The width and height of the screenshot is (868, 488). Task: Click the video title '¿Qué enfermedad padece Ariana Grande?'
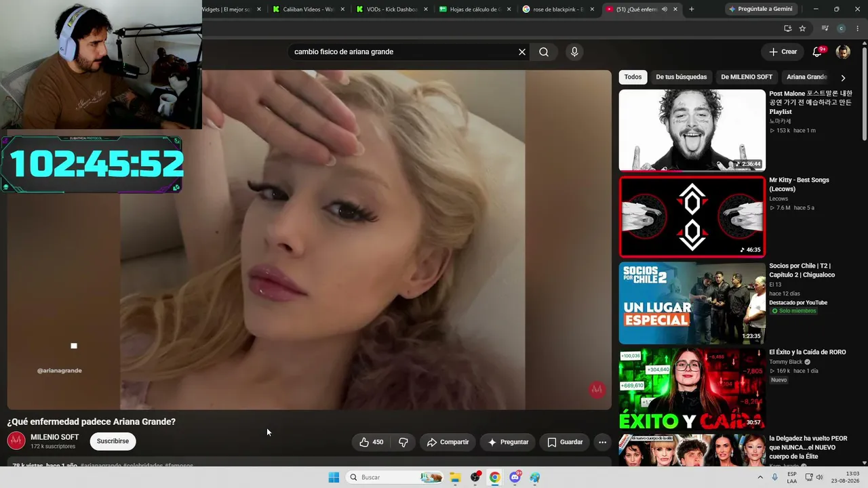tap(92, 422)
